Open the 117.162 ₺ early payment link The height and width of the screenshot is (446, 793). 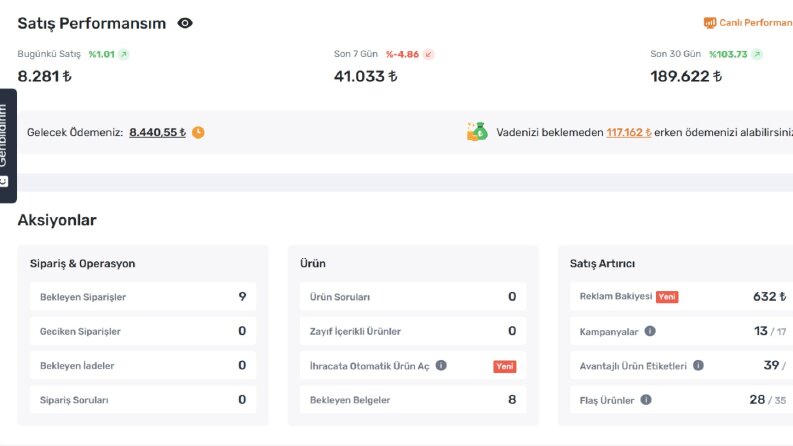(x=629, y=132)
